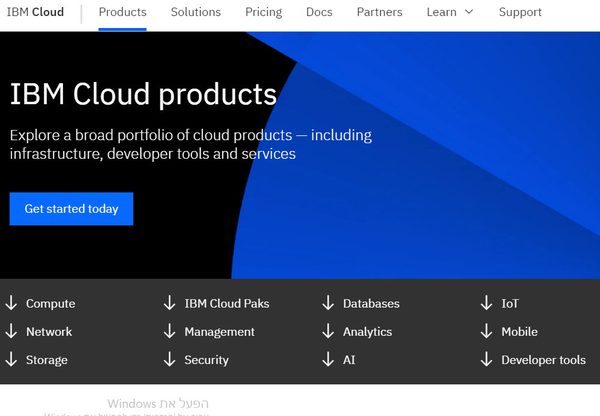The image size is (600, 416).
Task: Open the Solutions menu item
Action: 196,12
